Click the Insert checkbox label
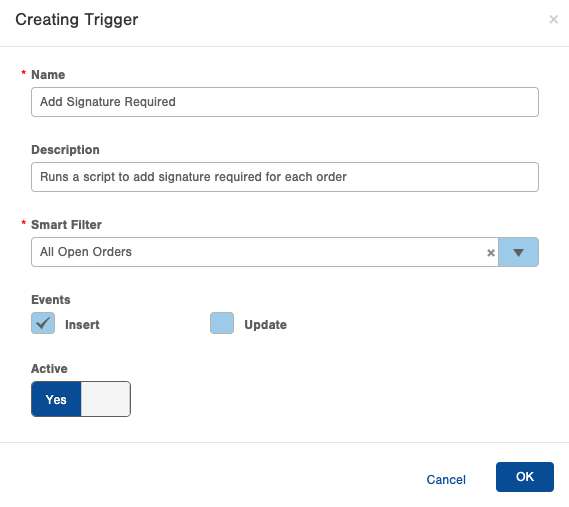Screen dimensions: 569x507 (82, 324)
